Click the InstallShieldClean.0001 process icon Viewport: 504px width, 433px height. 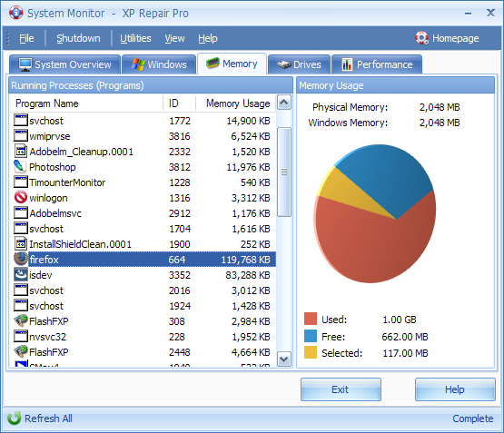click(21, 243)
